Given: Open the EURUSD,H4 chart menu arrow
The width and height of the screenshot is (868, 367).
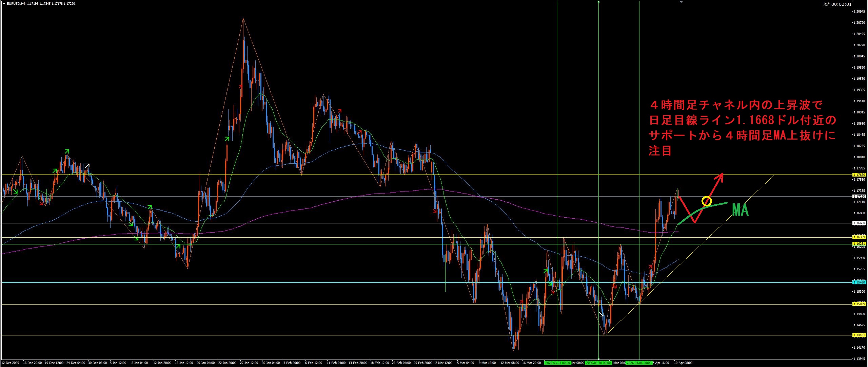Looking at the screenshot, I should [4, 4].
